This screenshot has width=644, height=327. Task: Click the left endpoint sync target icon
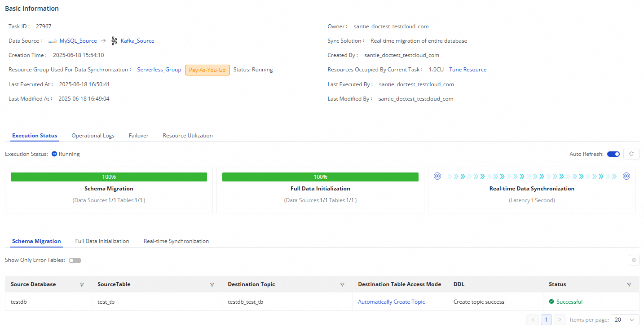(x=437, y=176)
